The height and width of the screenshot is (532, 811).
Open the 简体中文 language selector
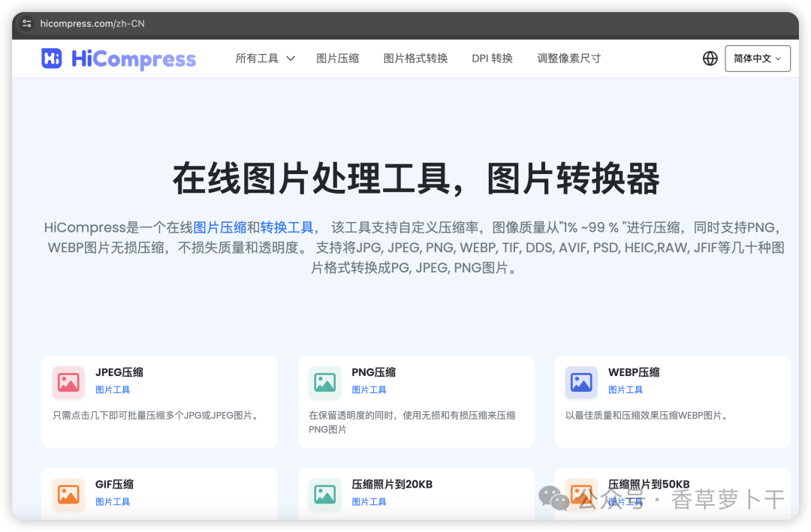pos(757,58)
